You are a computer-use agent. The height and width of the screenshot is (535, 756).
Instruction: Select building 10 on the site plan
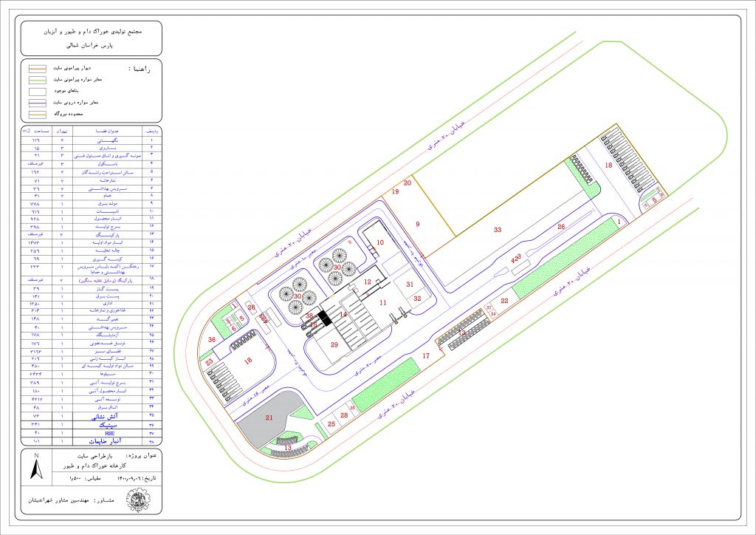click(379, 242)
